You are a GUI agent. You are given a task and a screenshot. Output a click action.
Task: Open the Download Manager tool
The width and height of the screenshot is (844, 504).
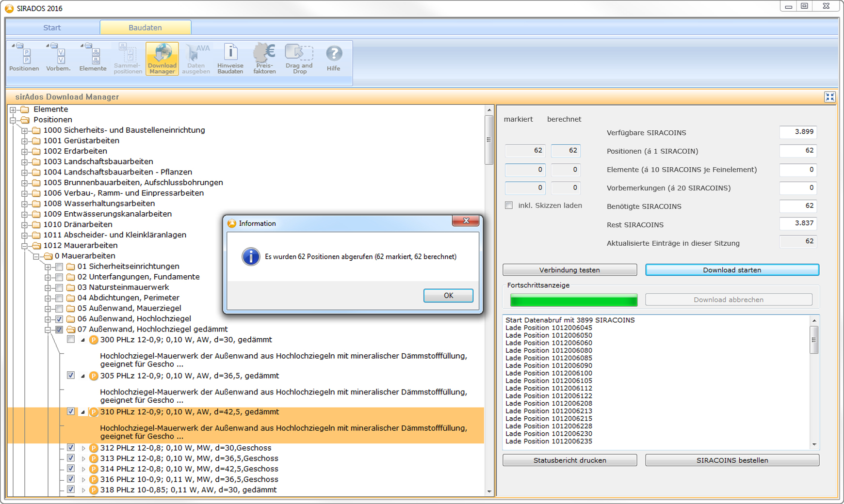point(162,59)
